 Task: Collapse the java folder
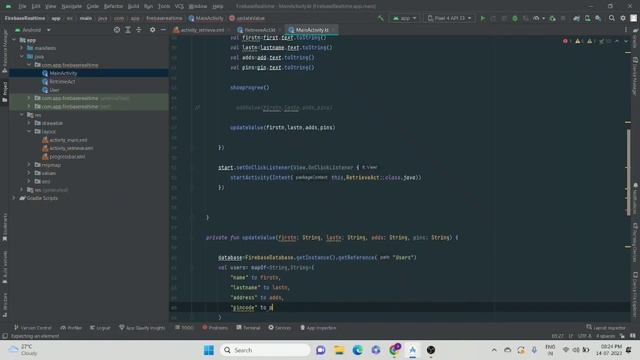[x=22, y=56]
